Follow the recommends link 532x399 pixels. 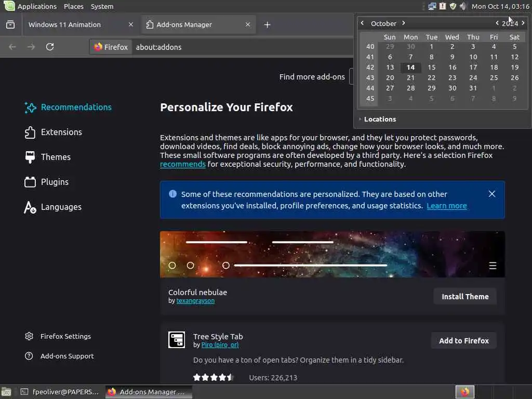click(183, 164)
